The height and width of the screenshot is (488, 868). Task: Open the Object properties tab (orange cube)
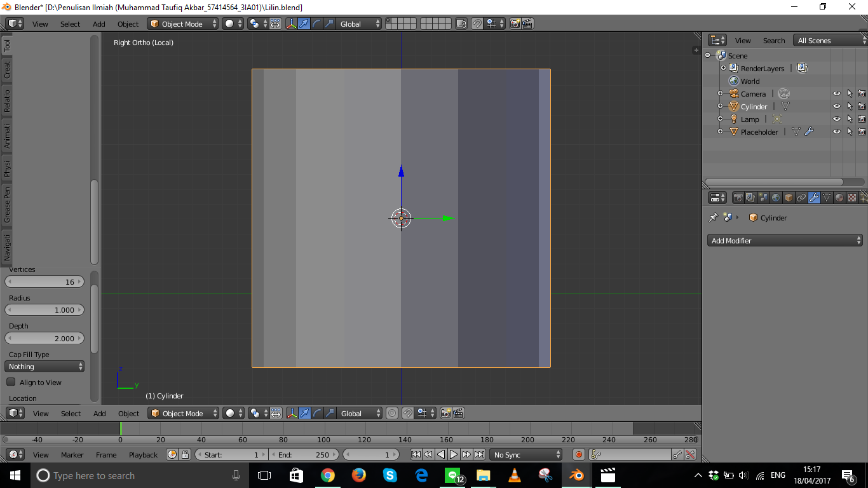(789, 198)
